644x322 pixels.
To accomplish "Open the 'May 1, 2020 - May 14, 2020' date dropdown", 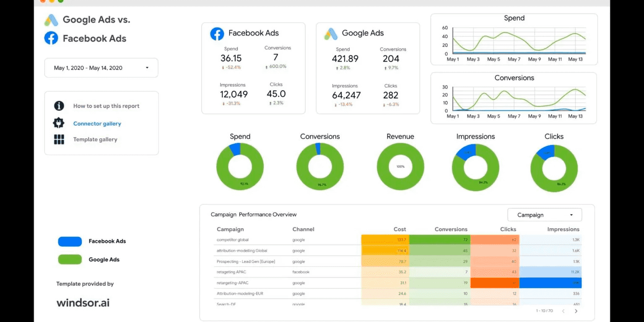I will [x=101, y=68].
